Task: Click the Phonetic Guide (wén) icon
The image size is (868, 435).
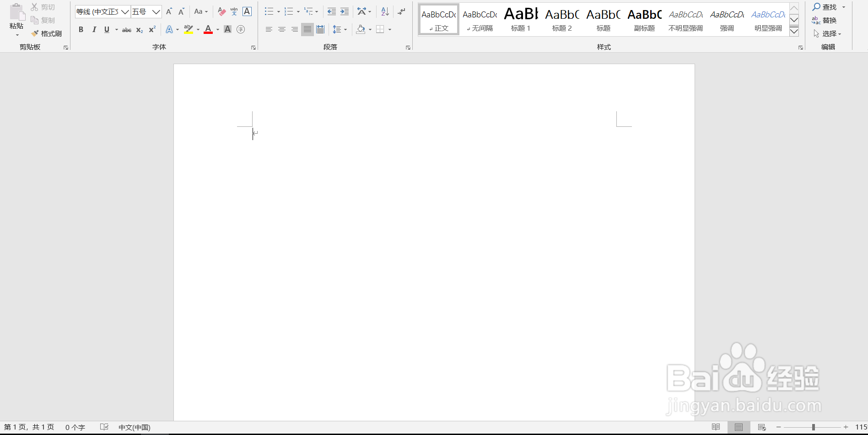Action: coord(234,12)
